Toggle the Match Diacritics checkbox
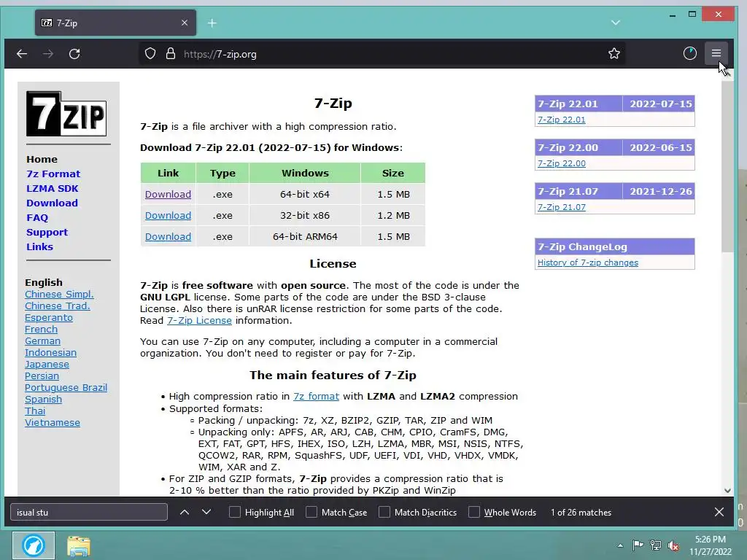Screen dimensions: 747x560 pyautogui.click(x=384, y=512)
